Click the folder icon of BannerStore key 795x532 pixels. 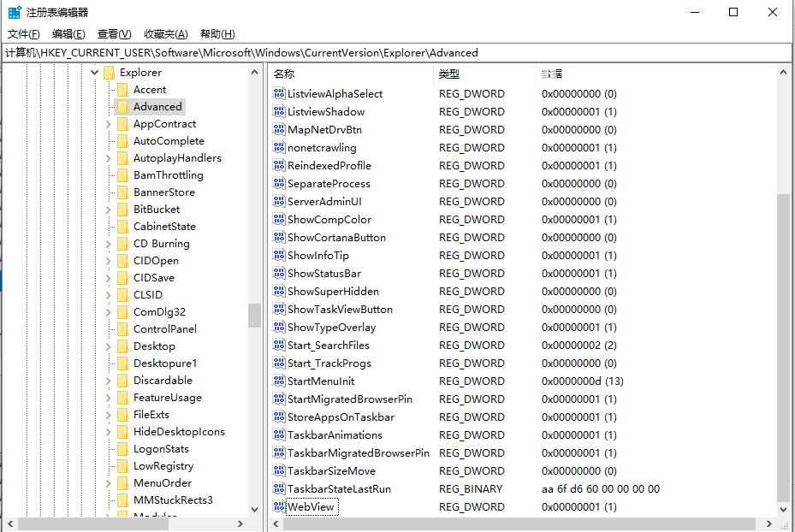click(122, 192)
